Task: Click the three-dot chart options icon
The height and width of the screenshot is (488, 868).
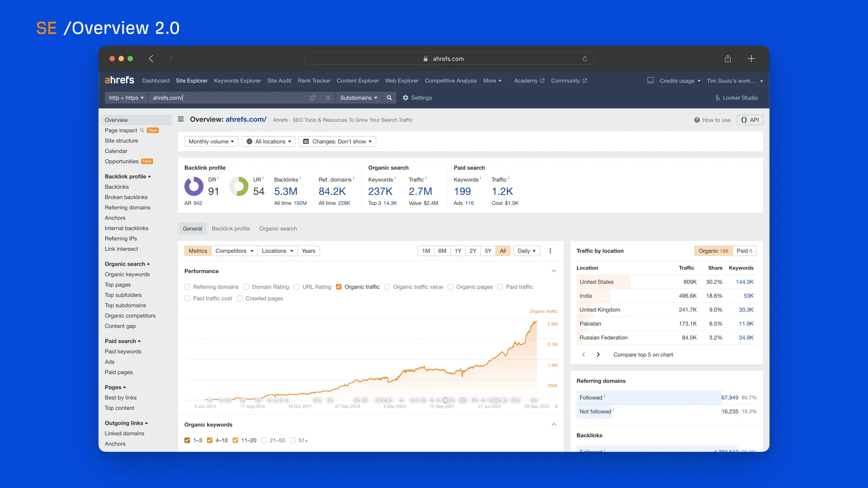Action: click(550, 251)
